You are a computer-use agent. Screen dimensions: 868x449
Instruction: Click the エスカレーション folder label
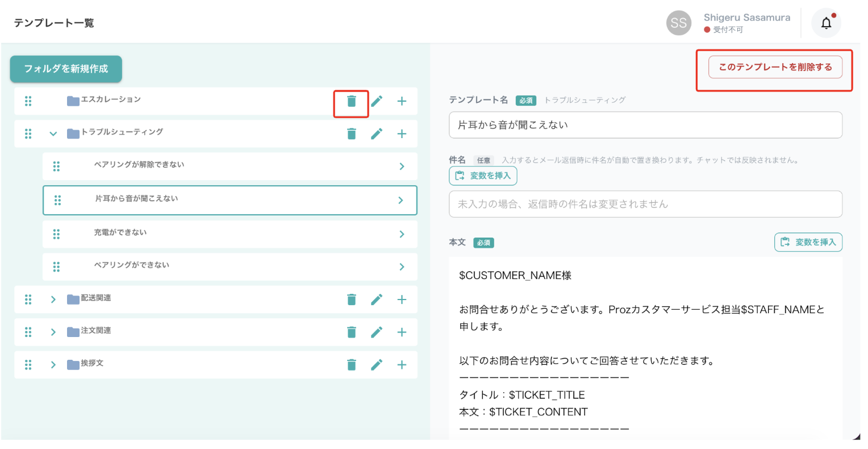(111, 99)
